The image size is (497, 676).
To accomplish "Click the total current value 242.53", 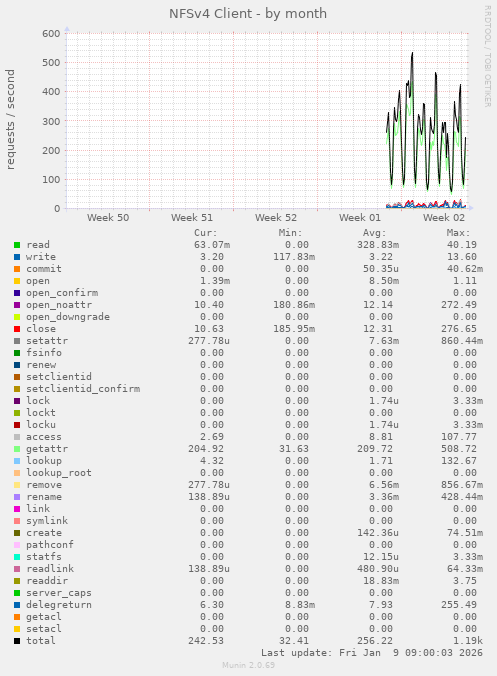I will (x=206, y=641).
